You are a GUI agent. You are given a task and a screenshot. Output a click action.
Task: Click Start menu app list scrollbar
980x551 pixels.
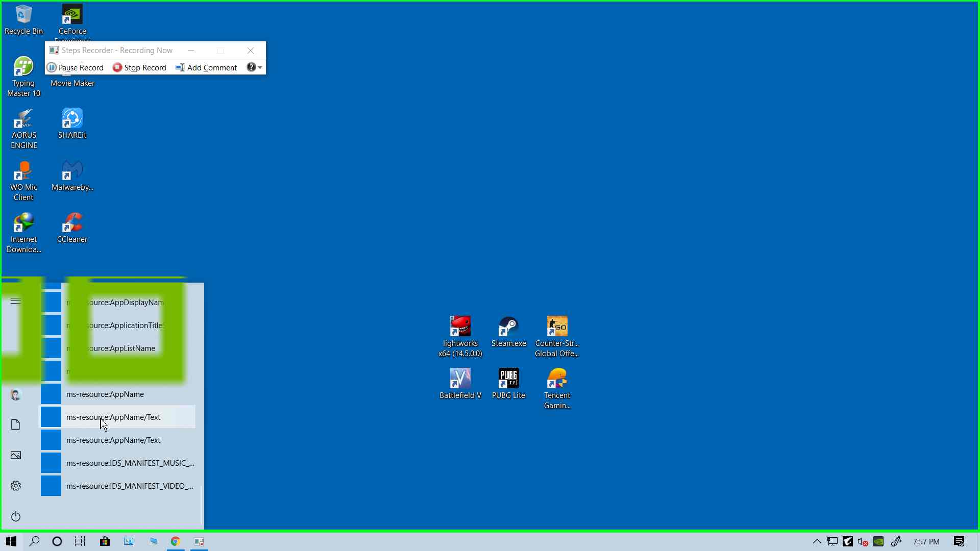pos(202,505)
